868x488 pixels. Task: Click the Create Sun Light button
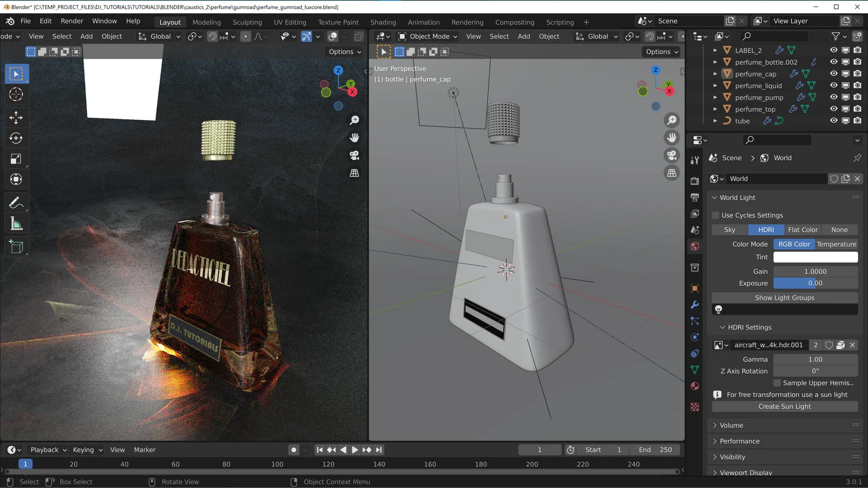click(784, 406)
